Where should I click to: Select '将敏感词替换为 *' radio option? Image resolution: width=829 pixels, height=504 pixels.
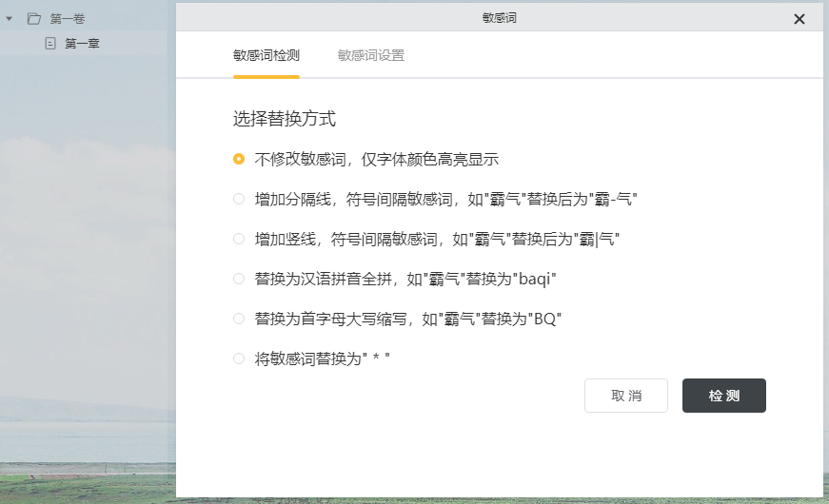click(239, 359)
